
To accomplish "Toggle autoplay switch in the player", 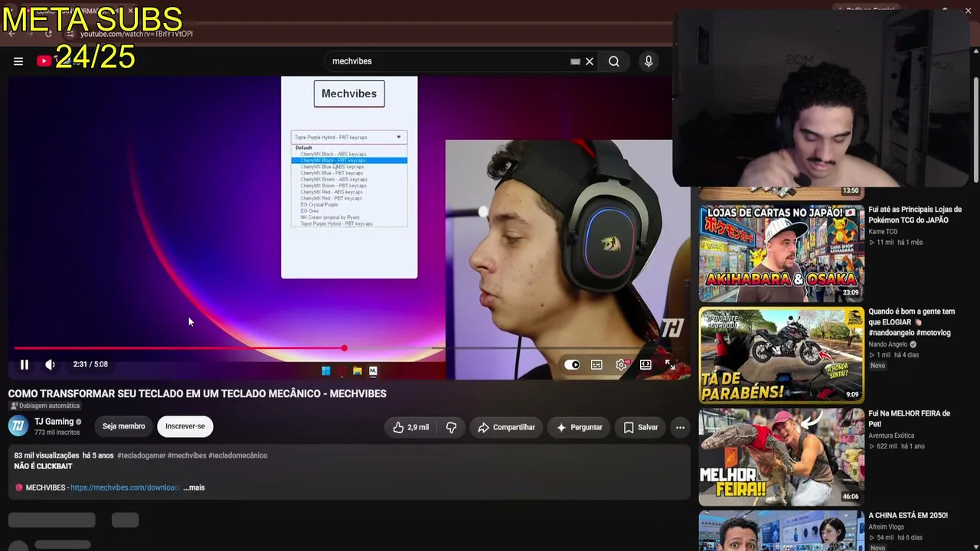I will (x=572, y=364).
